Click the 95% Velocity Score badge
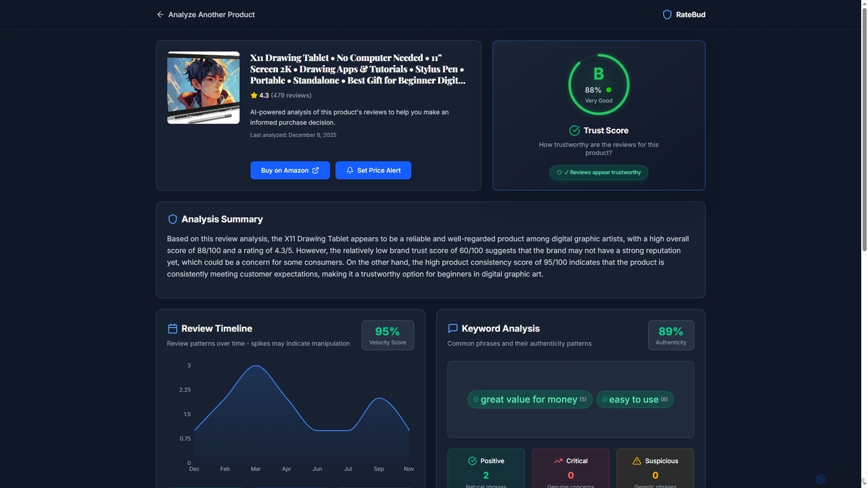868x488 pixels. pyautogui.click(x=388, y=335)
